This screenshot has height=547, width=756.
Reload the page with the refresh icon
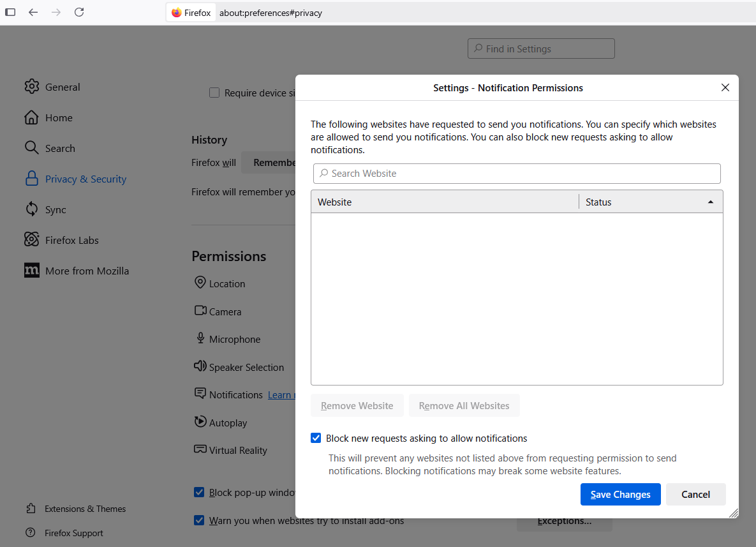[x=79, y=12]
